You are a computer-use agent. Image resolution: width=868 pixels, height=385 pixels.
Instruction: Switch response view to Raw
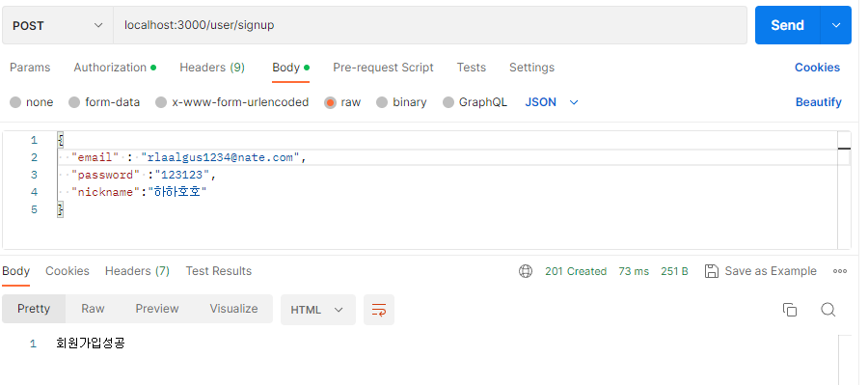(x=93, y=309)
